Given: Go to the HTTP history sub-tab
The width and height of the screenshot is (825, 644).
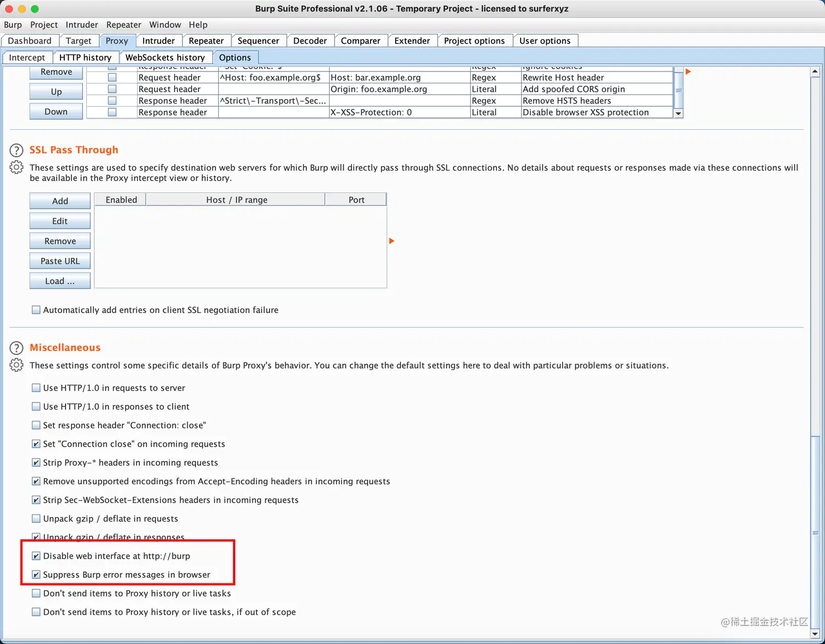Looking at the screenshot, I should pyautogui.click(x=85, y=58).
